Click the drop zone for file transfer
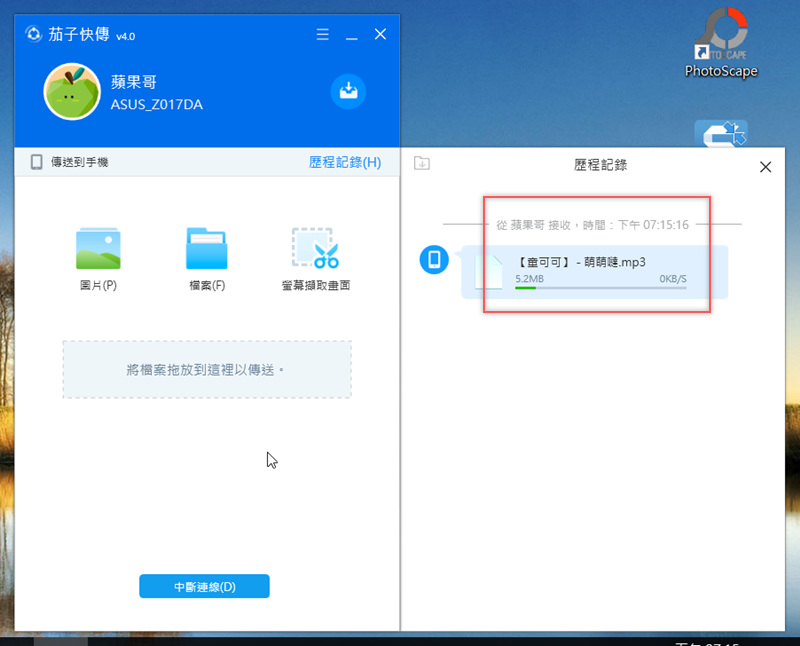800x646 pixels. click(x=207, y=369)
